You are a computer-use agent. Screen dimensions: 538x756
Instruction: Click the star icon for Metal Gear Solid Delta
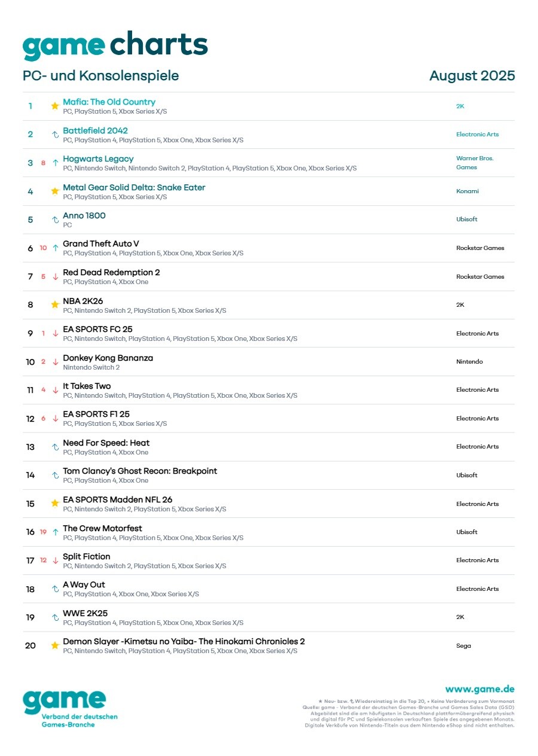tap(55, 191)
